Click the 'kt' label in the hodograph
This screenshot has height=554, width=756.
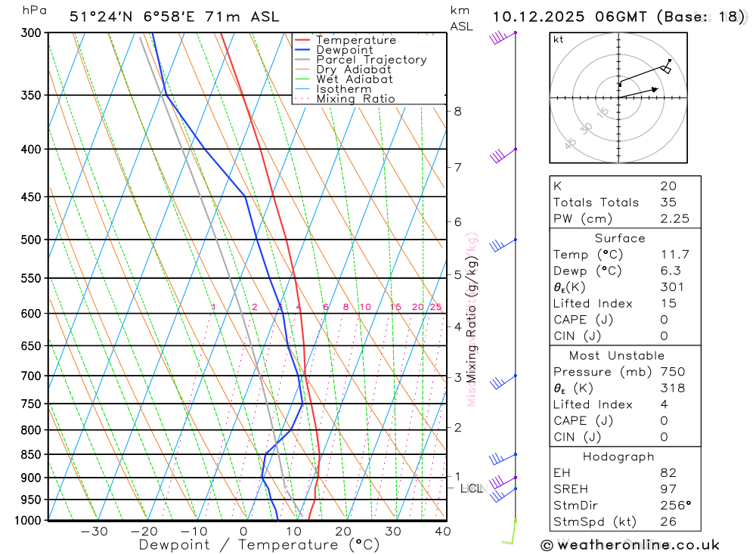(559, 39)
